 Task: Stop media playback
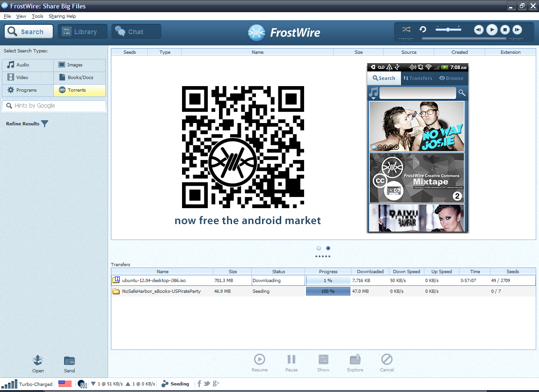(x=505, y=30)
